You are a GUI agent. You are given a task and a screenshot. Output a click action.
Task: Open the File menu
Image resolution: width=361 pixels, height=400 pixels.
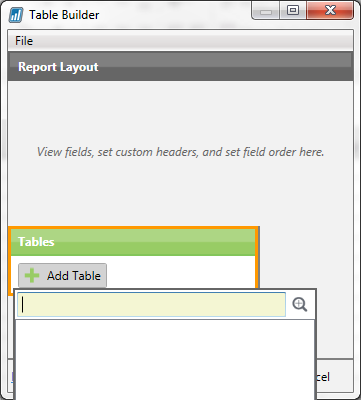pyautogui.click(x=24, y=41)
